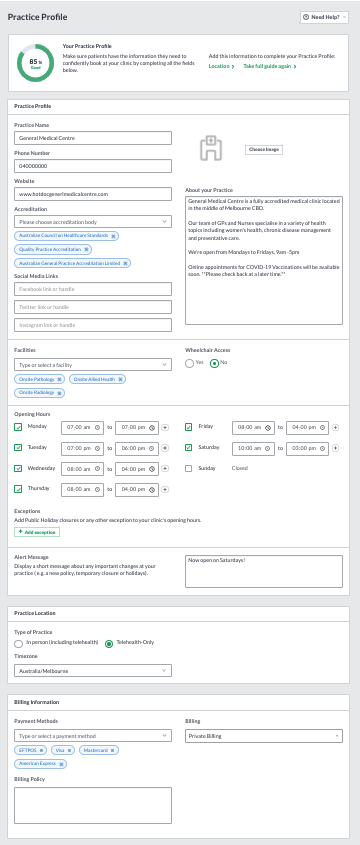Open the Location link
This screenshot has height=845, width=360.
point(221,66)
